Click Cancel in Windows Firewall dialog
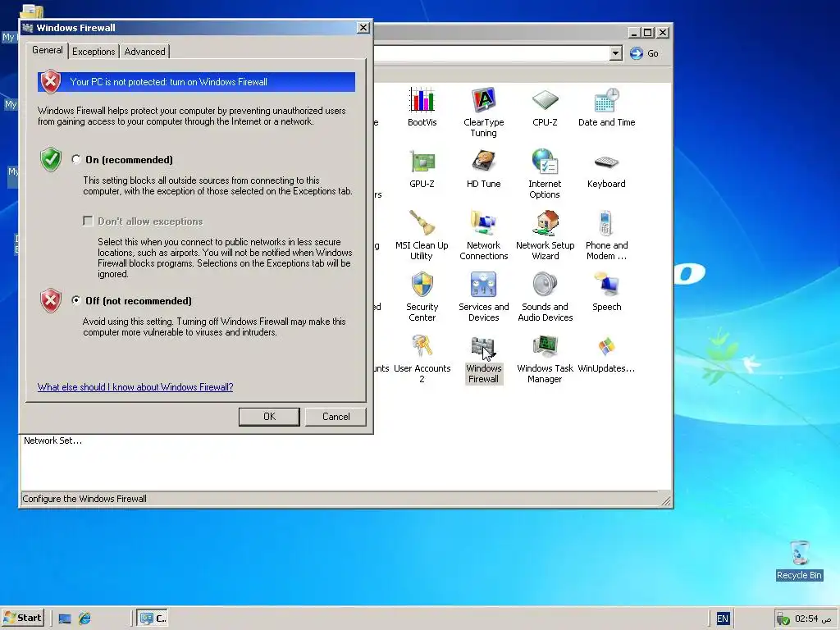 tap(336, 417)
